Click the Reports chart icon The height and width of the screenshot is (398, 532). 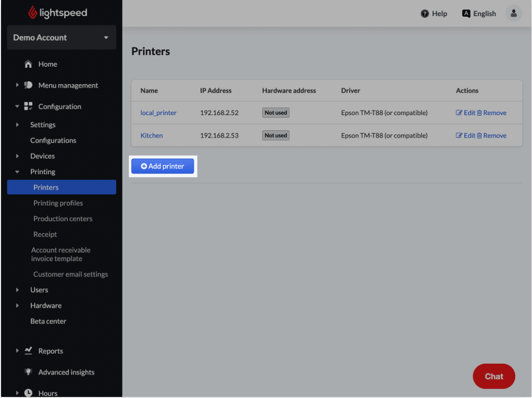[29, 351]
